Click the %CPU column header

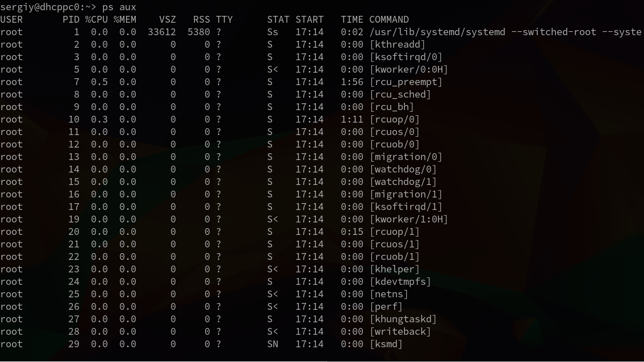(97, 19)
